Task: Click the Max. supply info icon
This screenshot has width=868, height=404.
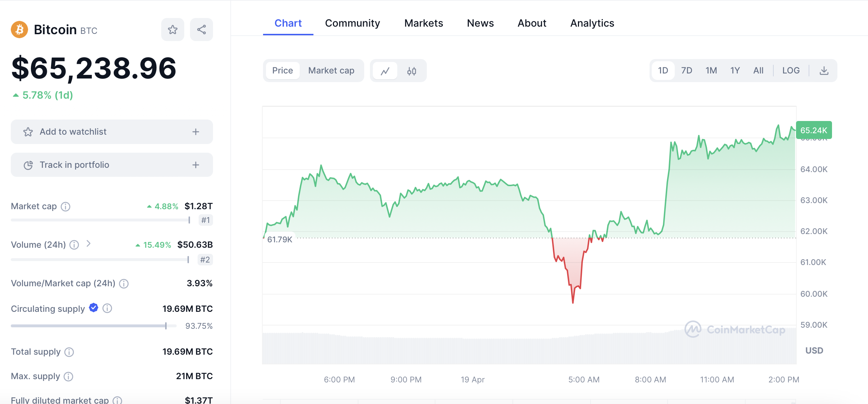Action: pos(68,377)
